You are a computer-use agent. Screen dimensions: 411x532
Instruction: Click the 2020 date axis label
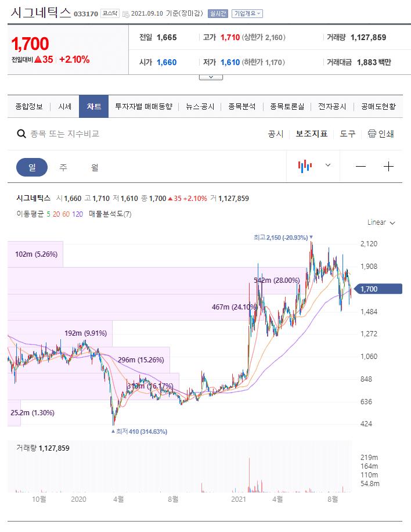click(x=78, y=499)
